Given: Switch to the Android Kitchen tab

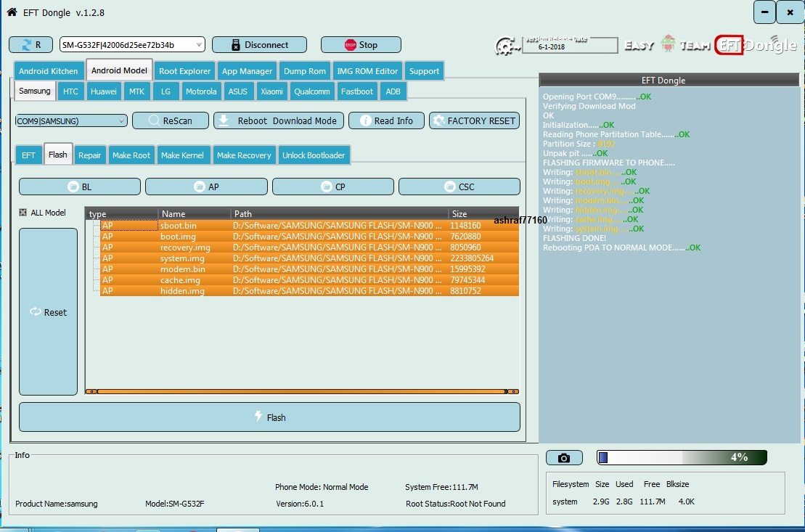Looking at the screenshot, I should 48,71.
